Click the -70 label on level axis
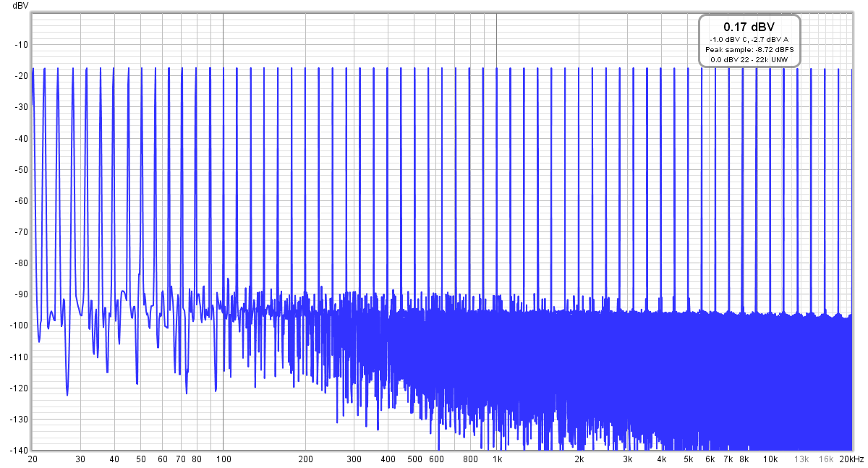The height and width of the screenshot is (468, 868). [20, 231]
